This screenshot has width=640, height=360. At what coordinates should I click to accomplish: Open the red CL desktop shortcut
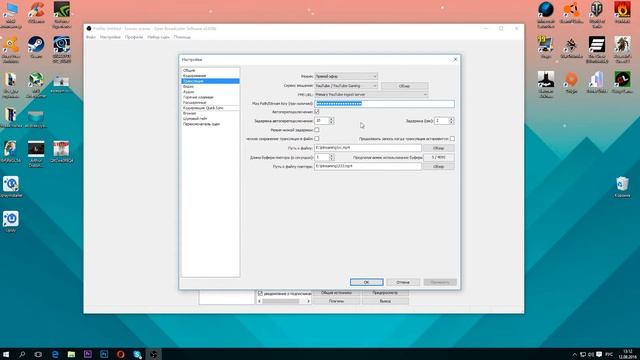pyautogui.click(x=622, y=82)
